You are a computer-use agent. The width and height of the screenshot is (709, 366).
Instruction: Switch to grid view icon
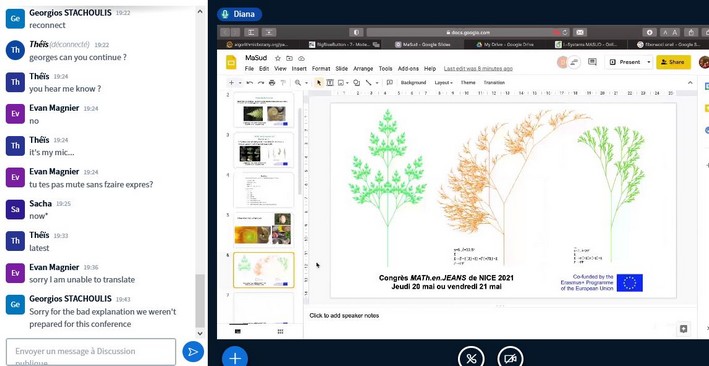point(280,332)
